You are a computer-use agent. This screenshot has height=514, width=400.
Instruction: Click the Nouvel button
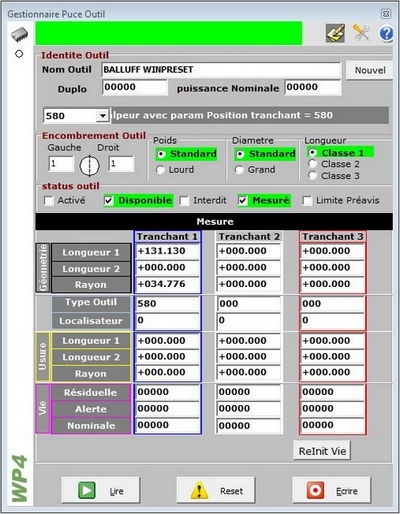(370, 70)
